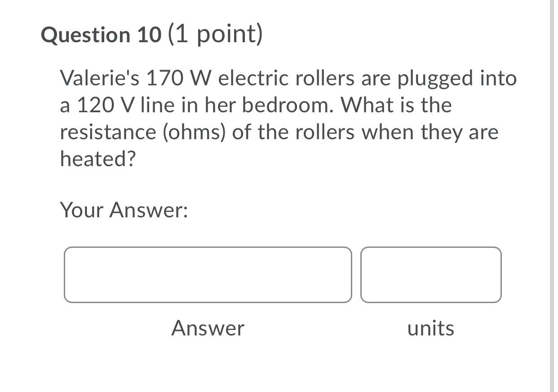Click the Answer caption below the box
The width and height of the screenshot is (558, 392).
208,328
